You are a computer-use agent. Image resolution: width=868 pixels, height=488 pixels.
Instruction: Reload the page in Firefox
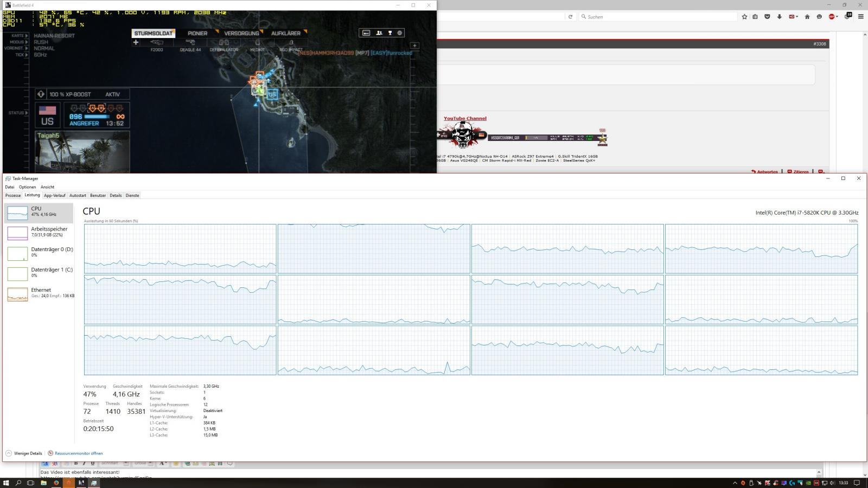pyautogui.click(x=570, y=17)
